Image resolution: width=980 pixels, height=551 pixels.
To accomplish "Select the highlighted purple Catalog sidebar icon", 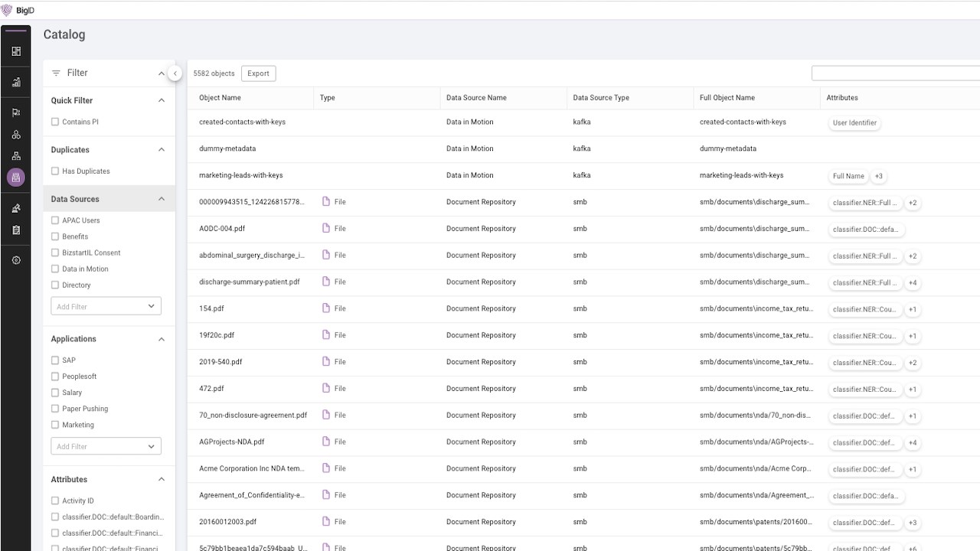I will pyautogui.click(x=16, y=178).
